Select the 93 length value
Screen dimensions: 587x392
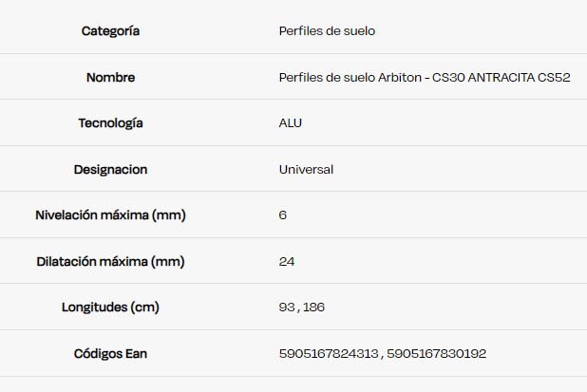[287, 308]
